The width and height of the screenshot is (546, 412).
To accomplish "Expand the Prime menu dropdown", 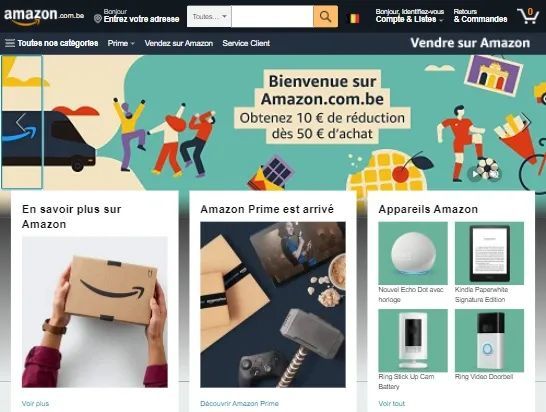I will click(121, 43).
